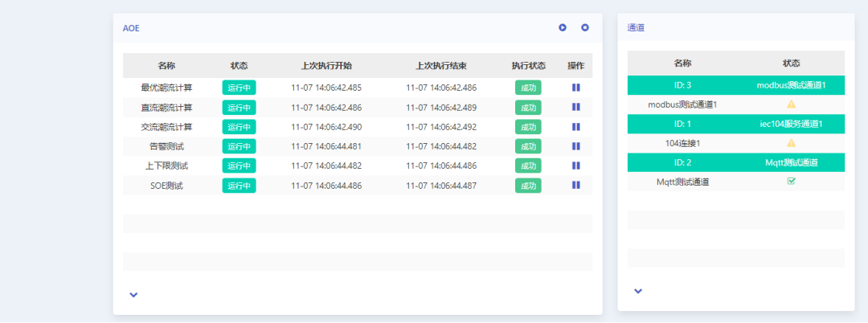Screen dimensions: 868x323
Task: Expand the AOE panel chevron
Action: pyautogui.click(x=133, y=295)
